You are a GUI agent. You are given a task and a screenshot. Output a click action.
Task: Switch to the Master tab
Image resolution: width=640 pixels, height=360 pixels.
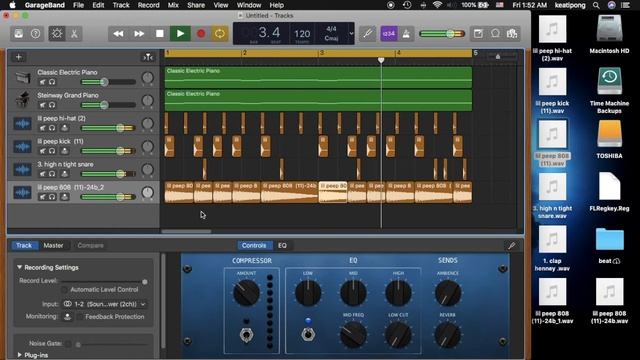click(x=53, y=245)
